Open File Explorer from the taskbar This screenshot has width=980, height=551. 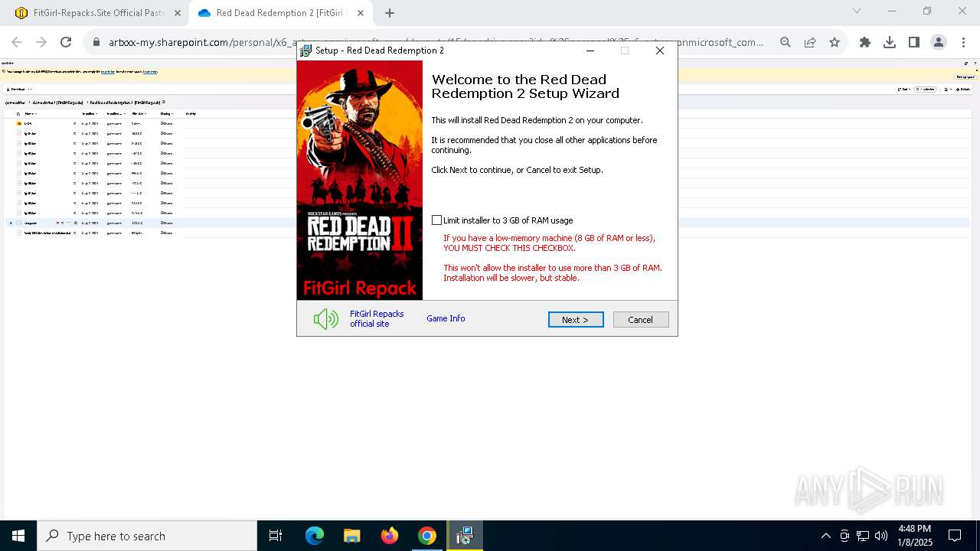[351, 536]
